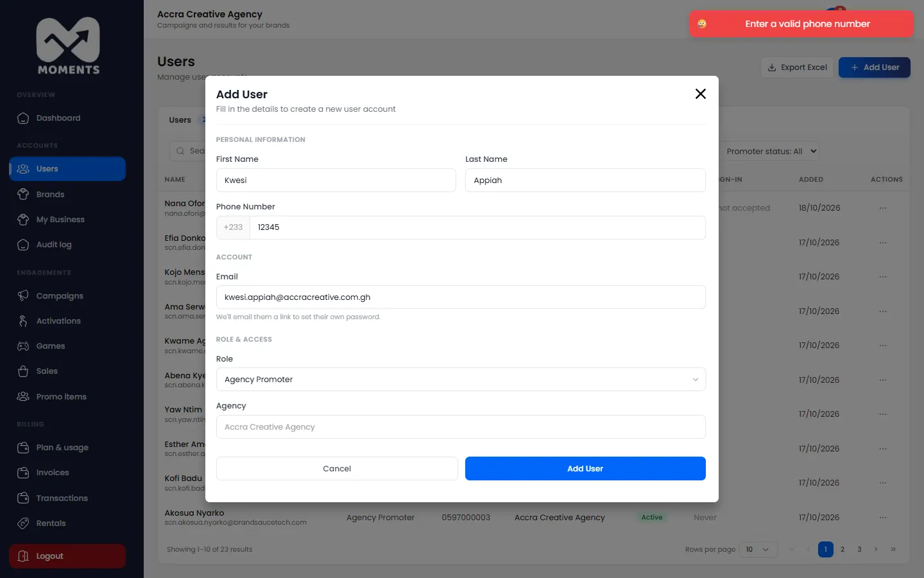Go to pagination page 2

click(843, 550)
